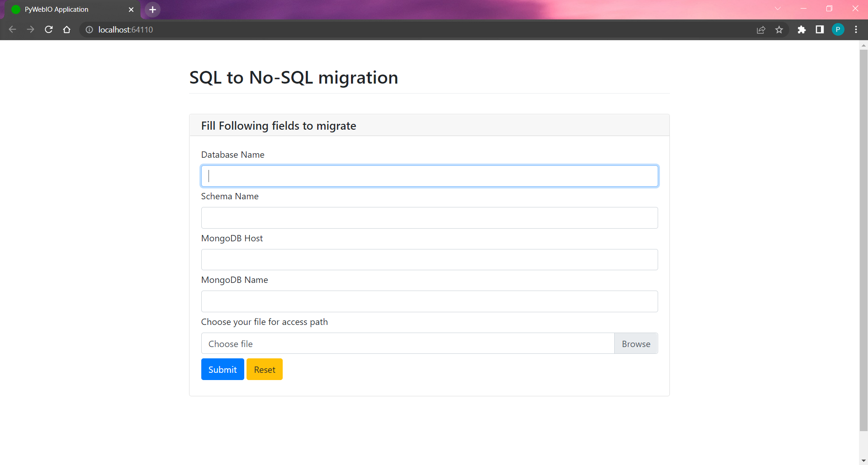Open the home page via home icon
This screenshot has height=465, width=868.
(66, 29)
